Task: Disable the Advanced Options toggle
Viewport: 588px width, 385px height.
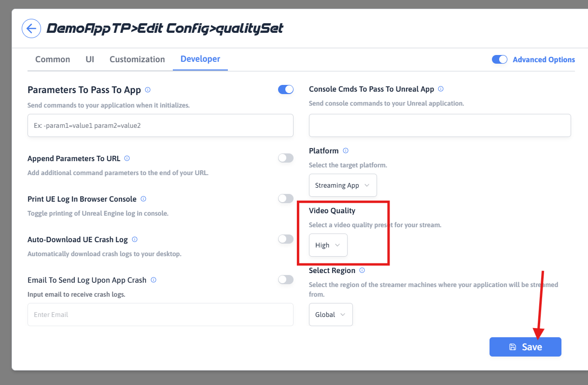Action: [500, 59]
